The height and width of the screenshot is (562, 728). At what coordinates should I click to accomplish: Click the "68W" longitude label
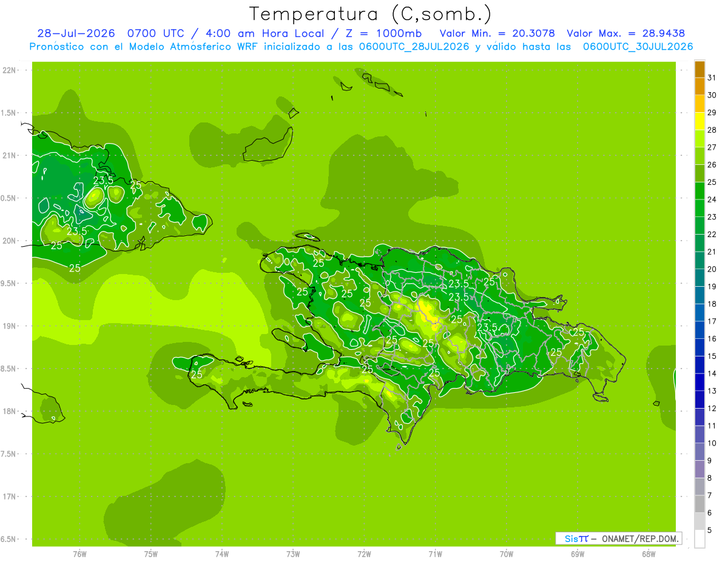(x=649, y=554)
